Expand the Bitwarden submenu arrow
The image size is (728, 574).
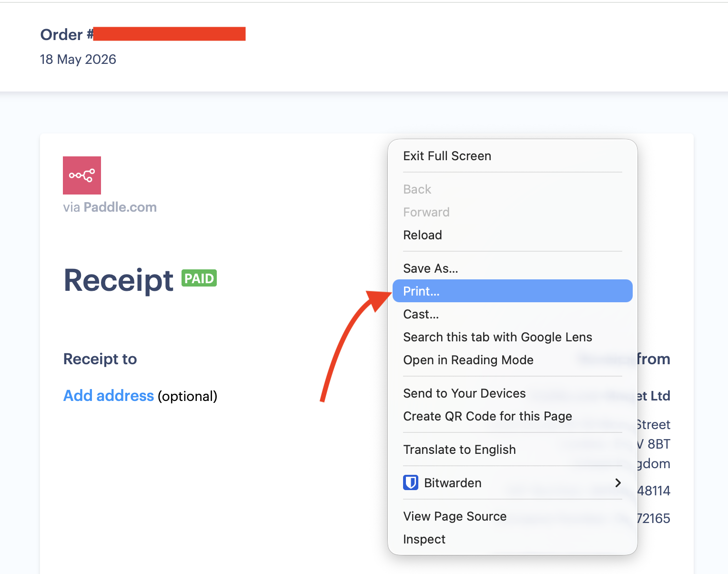618,483
